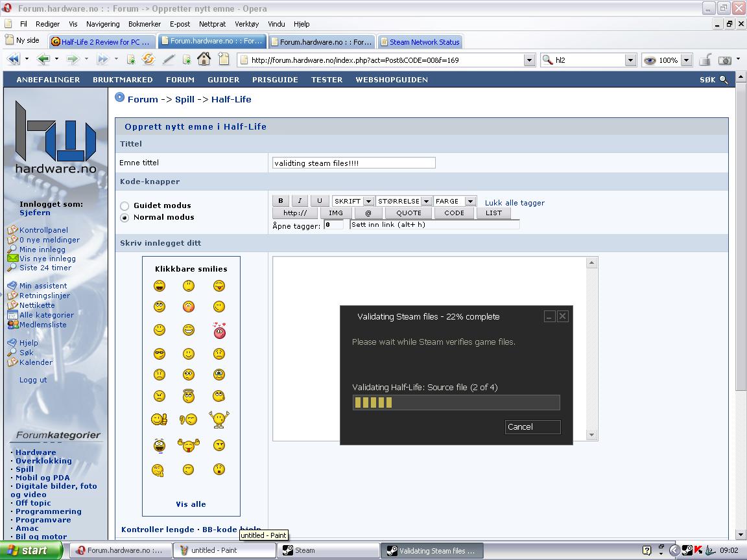This screenshot has width=747, height=560.
Task: Click the Steam tray icon in system tray
Action: [x=687, y=550]
